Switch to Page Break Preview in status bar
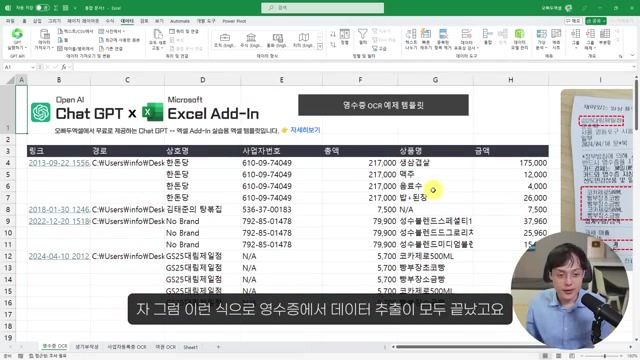 point(572,356)
